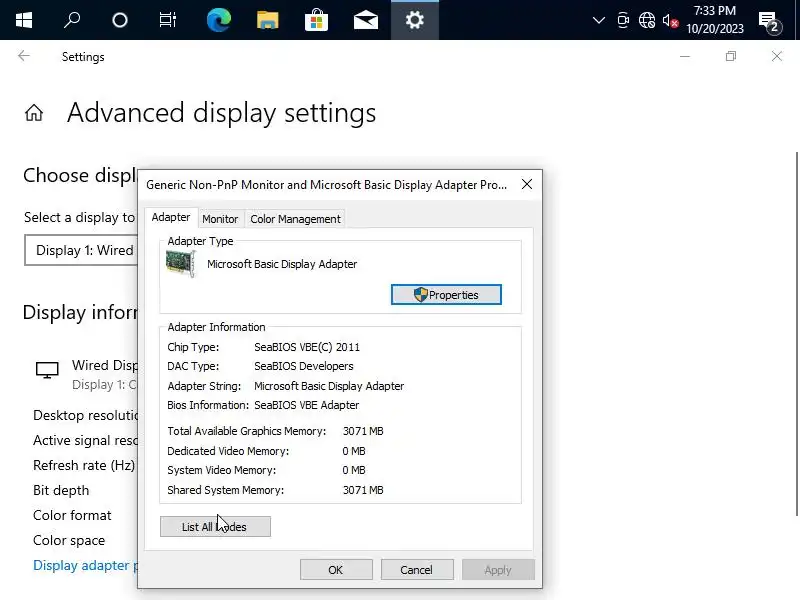Restore down the Settings window
Screen dimensions: 800x600
[x=731, y=56]
